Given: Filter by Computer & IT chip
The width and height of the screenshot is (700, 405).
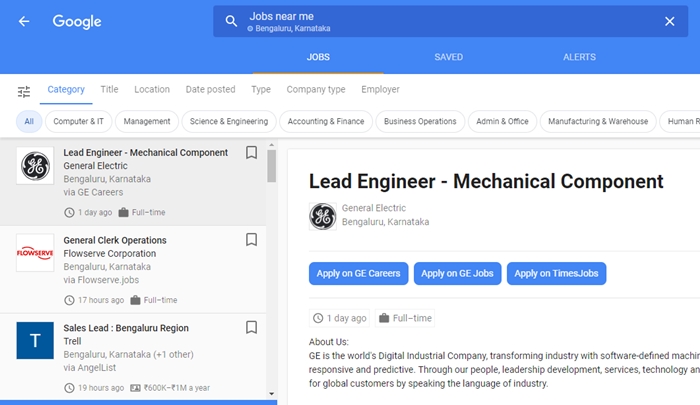Looking at the screenshot, I should point(79,121).
